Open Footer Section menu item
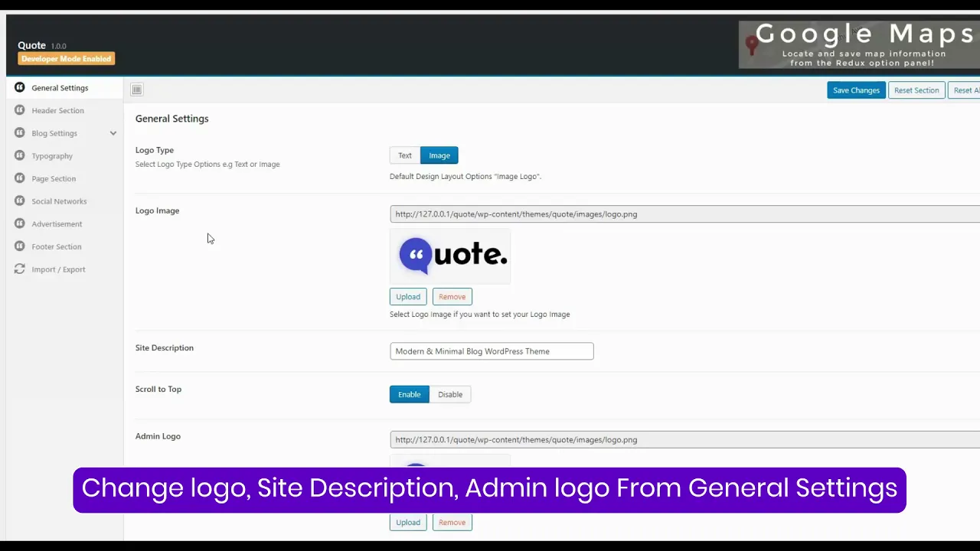The height and width of the screenshot is (551, 980). [x=64, y=246]
